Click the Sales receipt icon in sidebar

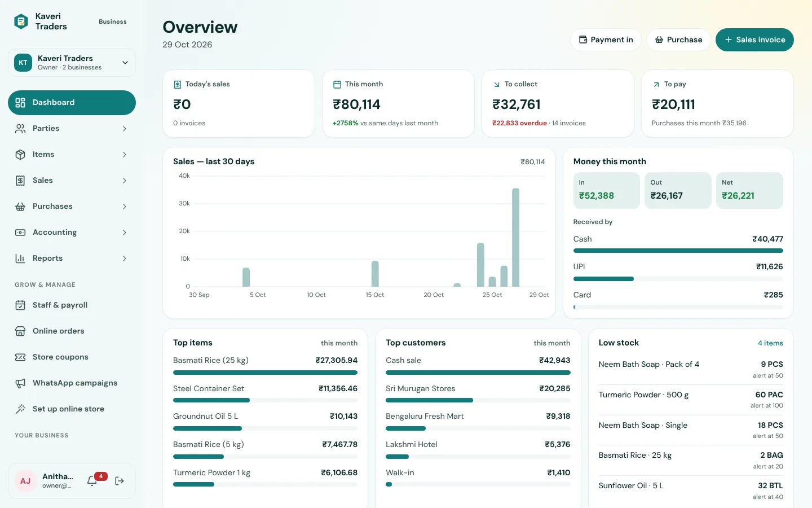20,181
